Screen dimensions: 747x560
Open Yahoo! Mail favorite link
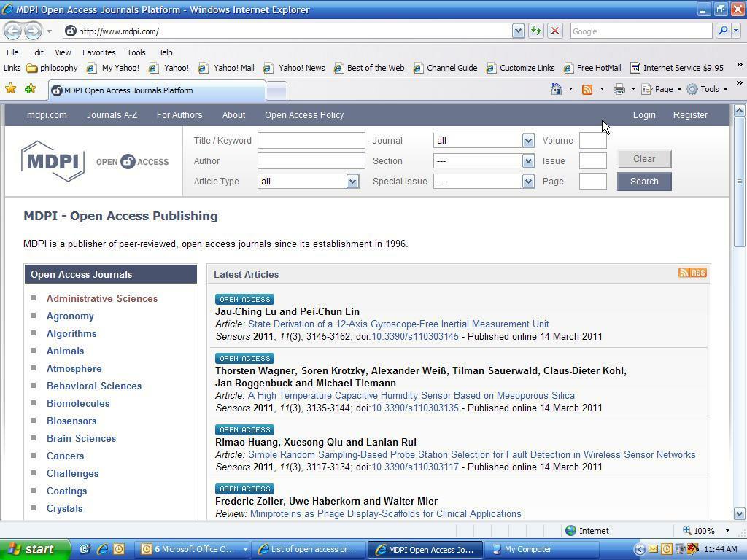[x=226, y=68]
